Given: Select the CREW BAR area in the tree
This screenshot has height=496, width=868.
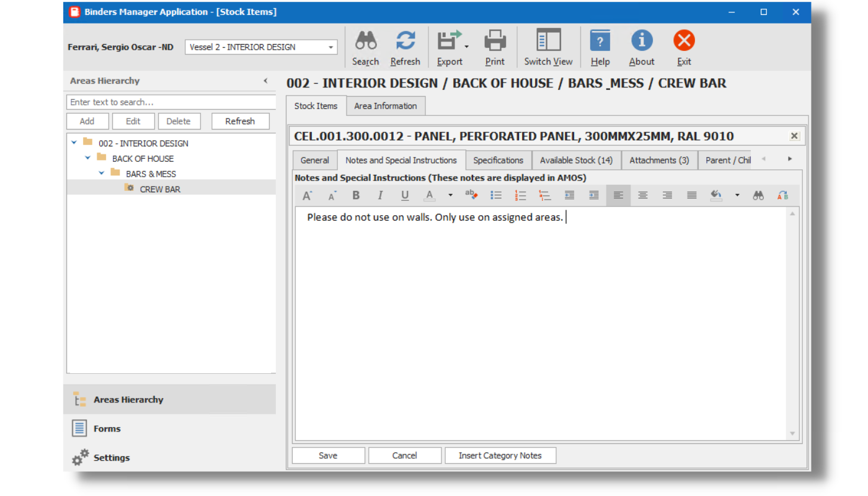Looking at the screenshot, I should coord(159,189).
